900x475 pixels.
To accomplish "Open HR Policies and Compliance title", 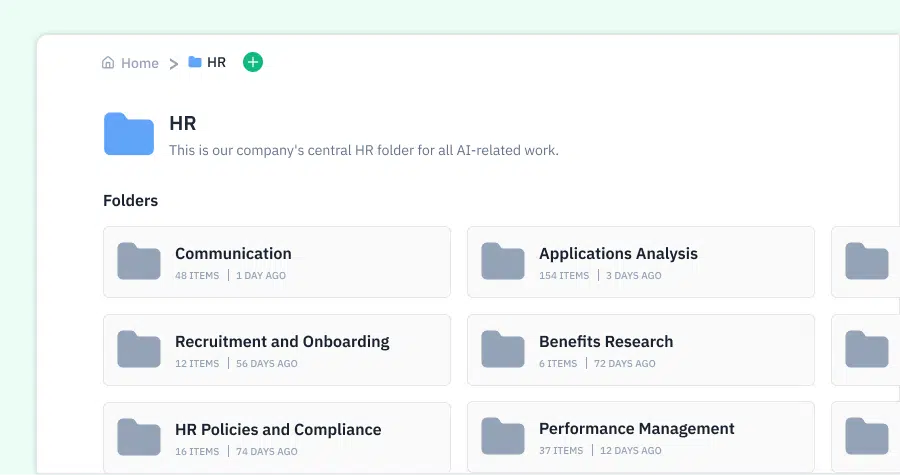I will click(x=278, y=430).
